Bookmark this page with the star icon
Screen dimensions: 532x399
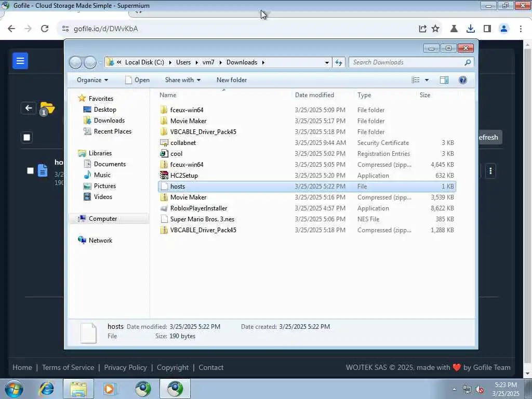pyautogui.click(x=435, y=29)
